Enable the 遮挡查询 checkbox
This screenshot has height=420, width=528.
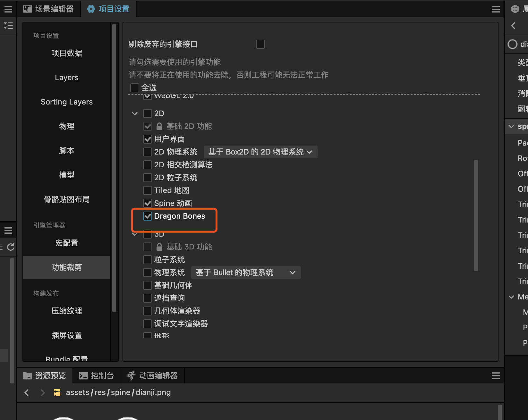[148, 298]
